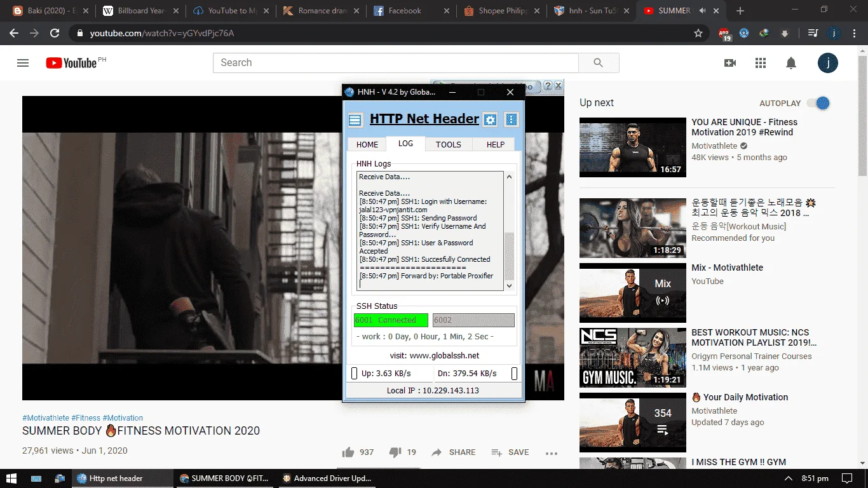Open the Windows Start menu
This screenshot has width=868, height=488.
click(13, 478)
